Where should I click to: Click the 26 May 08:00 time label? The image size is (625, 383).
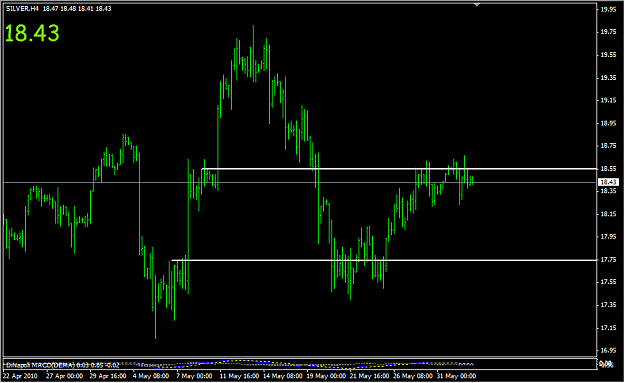click(x=412, y=376)
